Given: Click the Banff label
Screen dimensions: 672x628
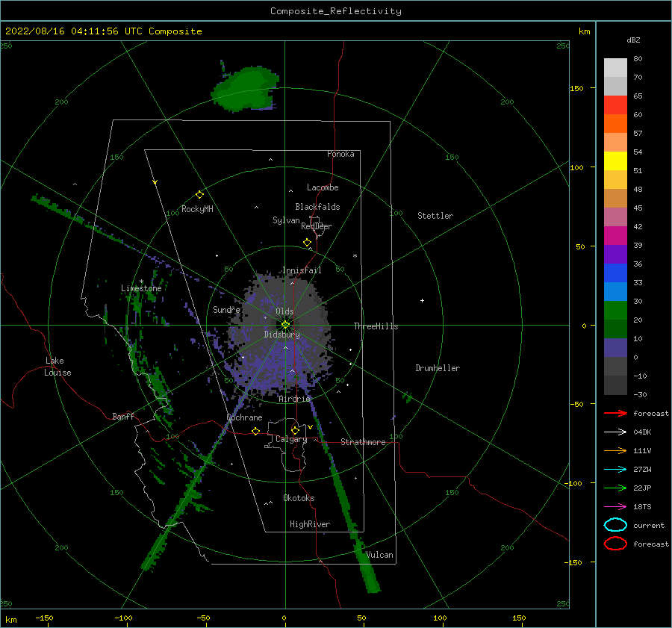Looking at the screenshot, I should 123,417.
